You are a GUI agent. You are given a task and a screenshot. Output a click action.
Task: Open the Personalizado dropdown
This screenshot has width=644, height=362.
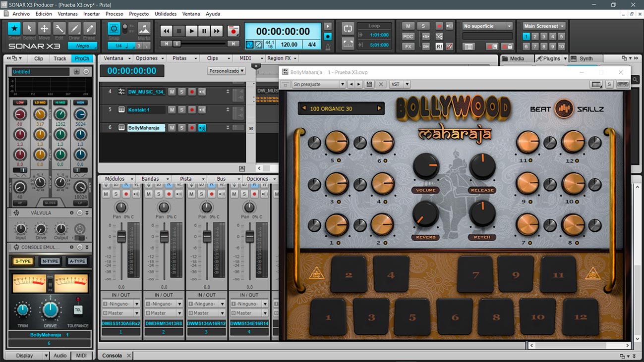[x=227, y=71]
